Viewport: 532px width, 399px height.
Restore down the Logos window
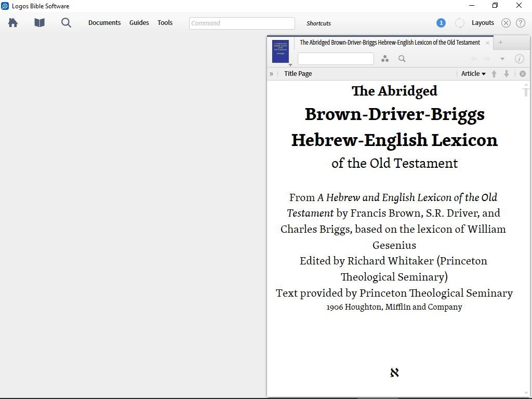pyautogui.click(x=495, y=5)
